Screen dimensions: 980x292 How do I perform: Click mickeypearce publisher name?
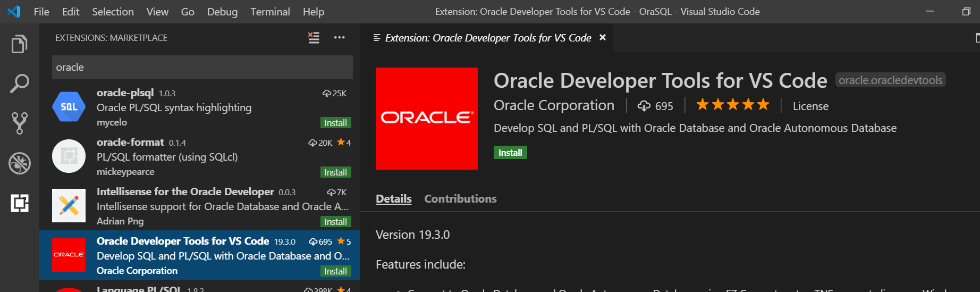coord(125,172)
